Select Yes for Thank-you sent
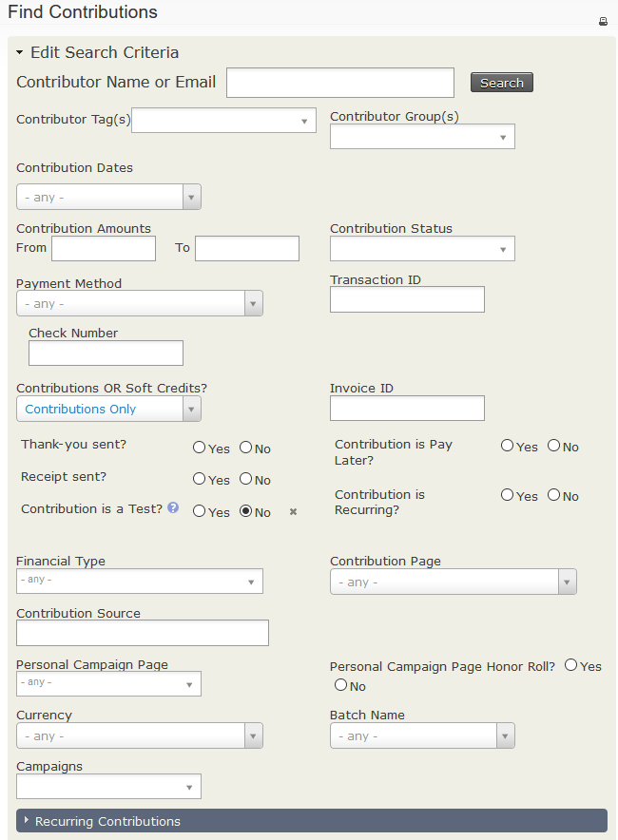This screenshot has height=840, width=618. pyautogui.click(x=200, y=448)
